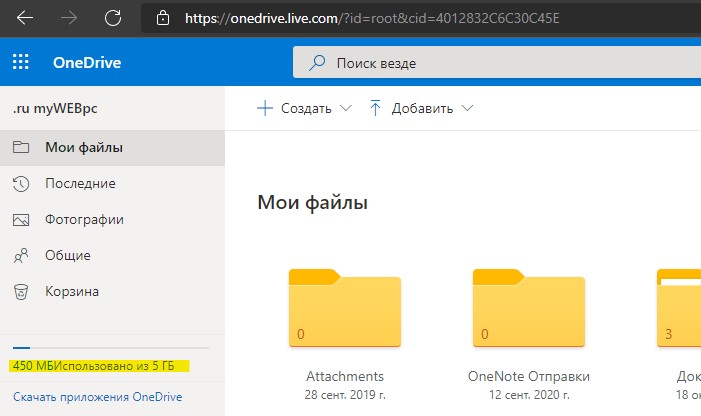Reload the page with refresh icon
Viewport: 701px width, 416px height.
pyautogui.click(x=113, y=18)
